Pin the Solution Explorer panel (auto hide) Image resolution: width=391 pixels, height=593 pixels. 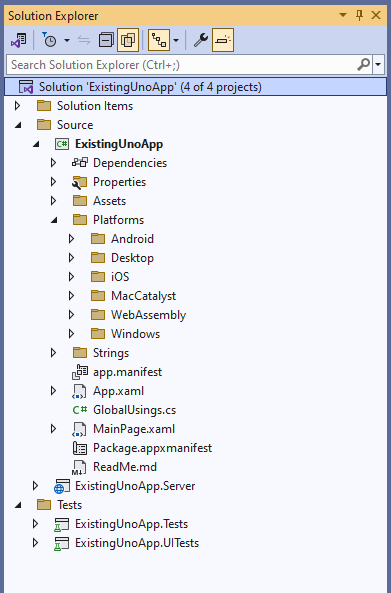tap(359, 16)
